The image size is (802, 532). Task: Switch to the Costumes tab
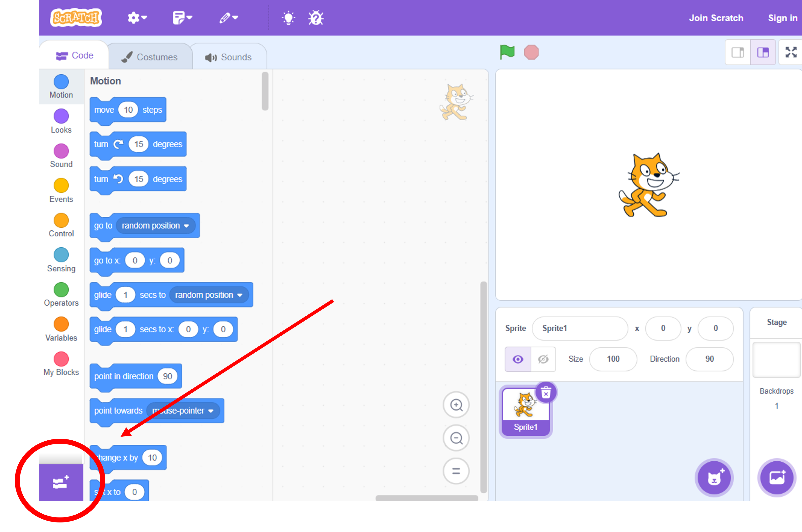tap(150, 57)
